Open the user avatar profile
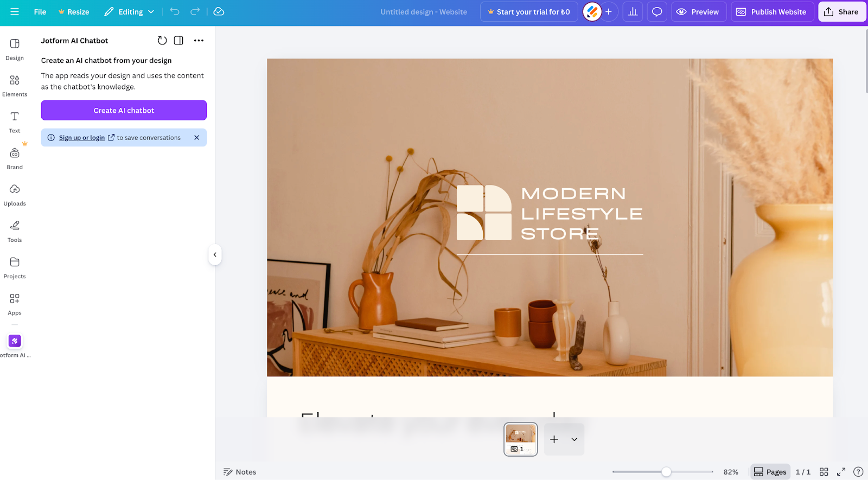Image resolution: width=868 pixels, height=480 pixels. [592, 11]
